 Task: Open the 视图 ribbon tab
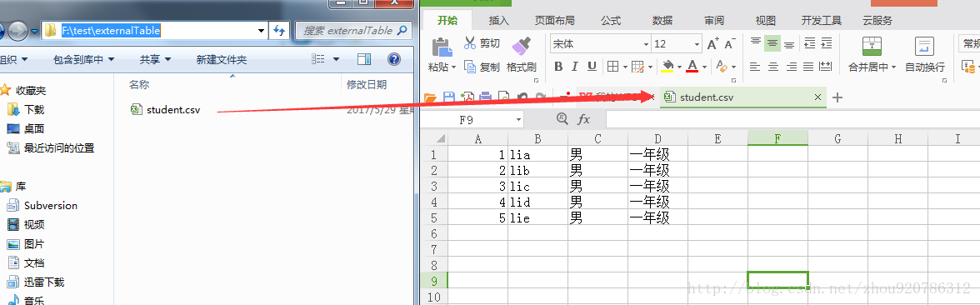[766, 21]
